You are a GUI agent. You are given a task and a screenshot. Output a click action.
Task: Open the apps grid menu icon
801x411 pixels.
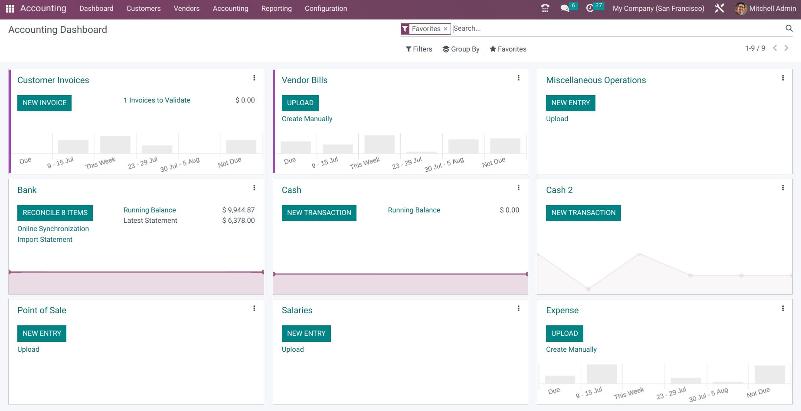pos(10,8)
